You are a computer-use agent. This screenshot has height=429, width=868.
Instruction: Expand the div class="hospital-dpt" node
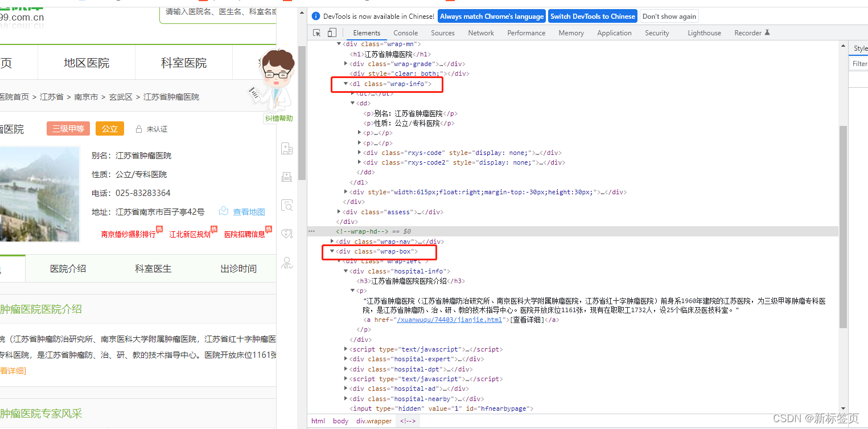(x=346, y=369)
